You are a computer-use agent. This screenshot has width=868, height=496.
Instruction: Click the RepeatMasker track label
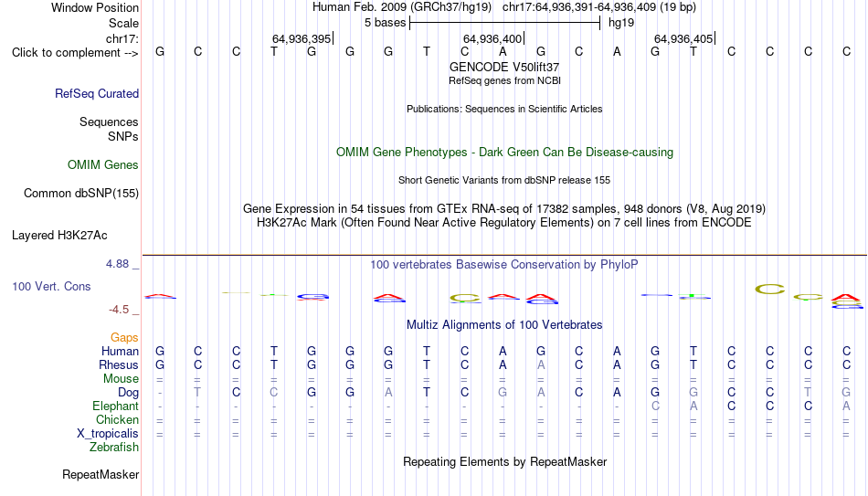pyautogui.click(x=101, y=474)
